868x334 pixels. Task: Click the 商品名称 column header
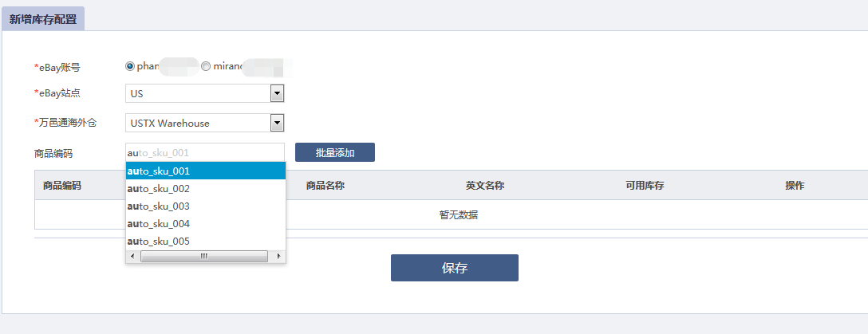point(325,186)
